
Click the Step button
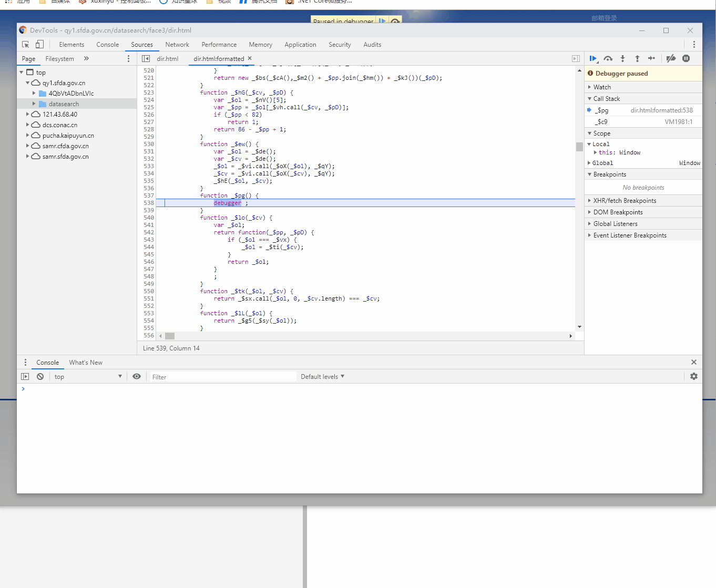[651, 59]
